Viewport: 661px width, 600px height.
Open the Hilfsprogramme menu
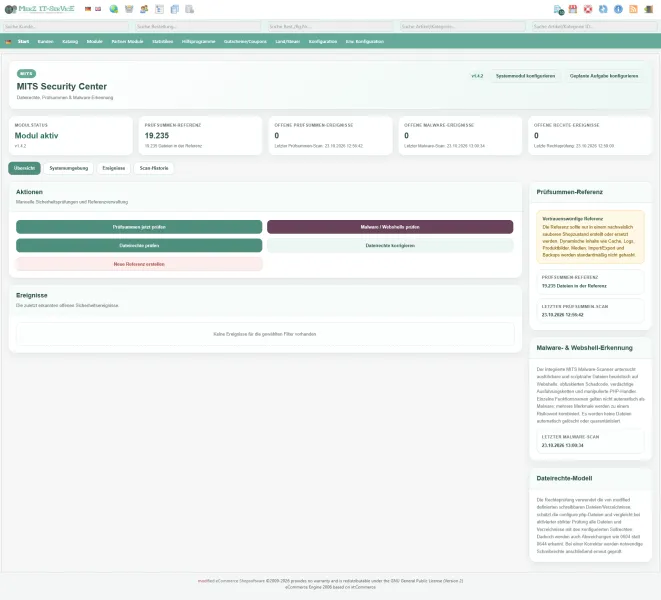(x=199, y=41)
